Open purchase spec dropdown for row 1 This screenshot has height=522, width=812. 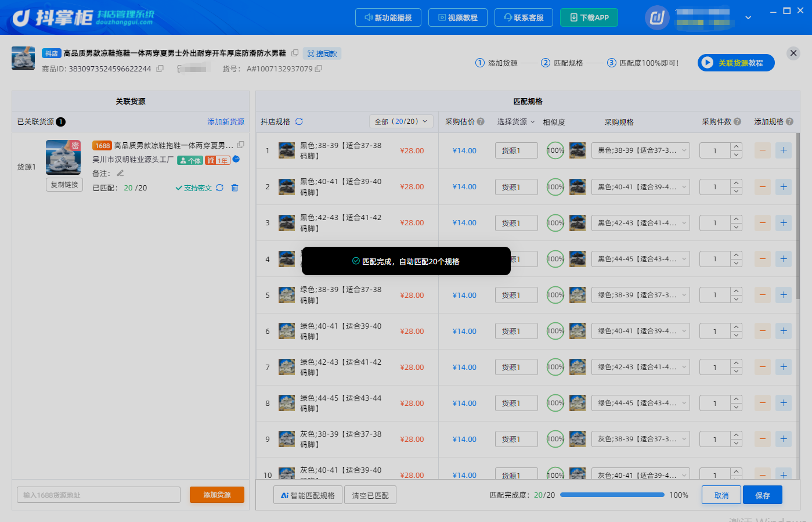click(641, 150)
